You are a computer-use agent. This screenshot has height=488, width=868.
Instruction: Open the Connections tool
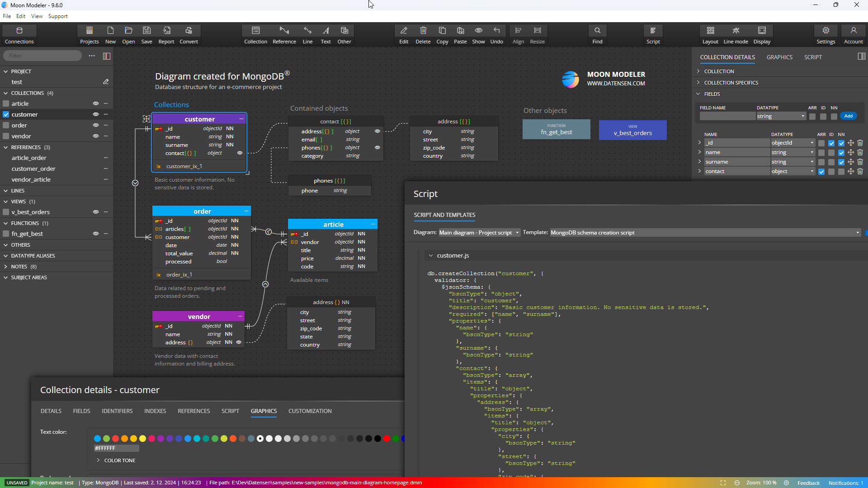tap(19, 34)
